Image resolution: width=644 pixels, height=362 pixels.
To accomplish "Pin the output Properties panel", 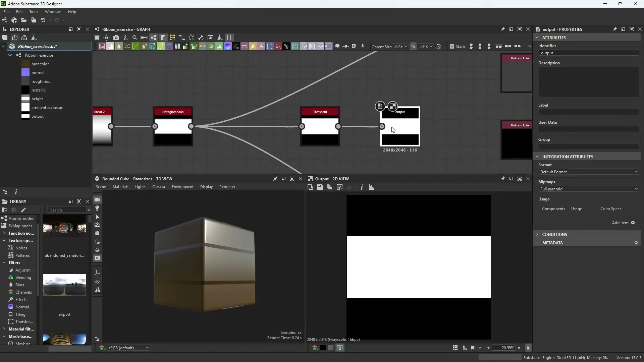I will (x=615, y=29).
